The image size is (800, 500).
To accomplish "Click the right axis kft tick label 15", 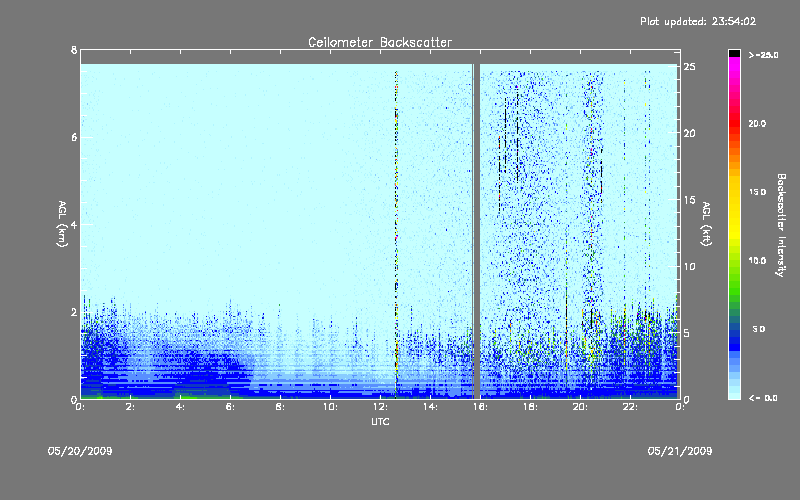I will [689, 200].
